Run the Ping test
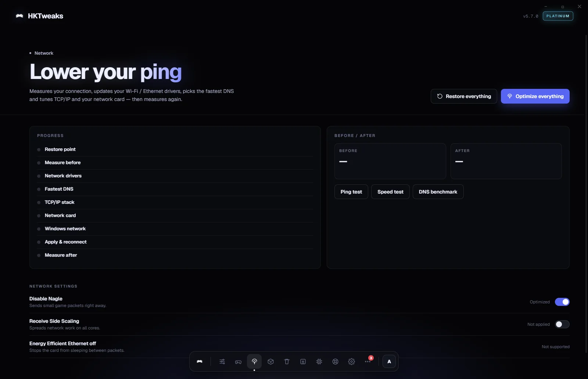Screen dimensions: 588x379 pos(351,192)
